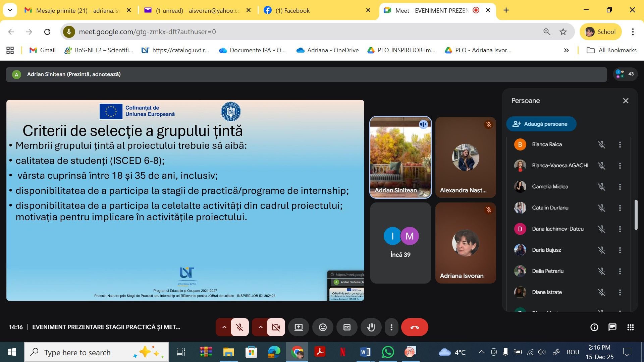Open the emoji reactions button
The width and height of the screenshot is (644, 362).
[x=323, y=327]
